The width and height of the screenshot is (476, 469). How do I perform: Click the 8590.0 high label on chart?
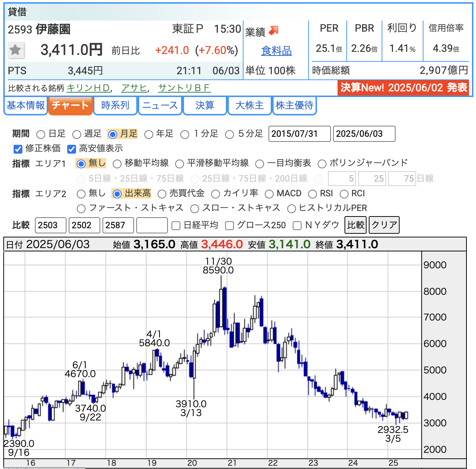tap(218, 271)
